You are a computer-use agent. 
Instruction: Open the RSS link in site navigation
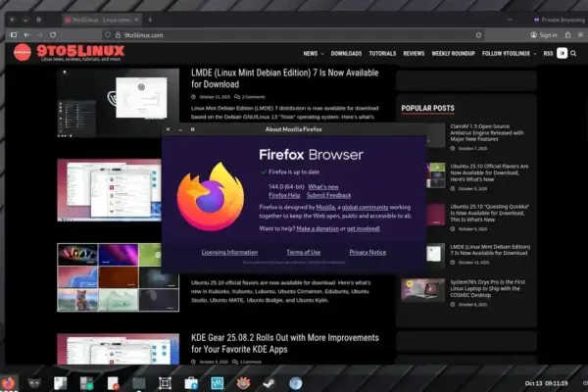(548, 54)
